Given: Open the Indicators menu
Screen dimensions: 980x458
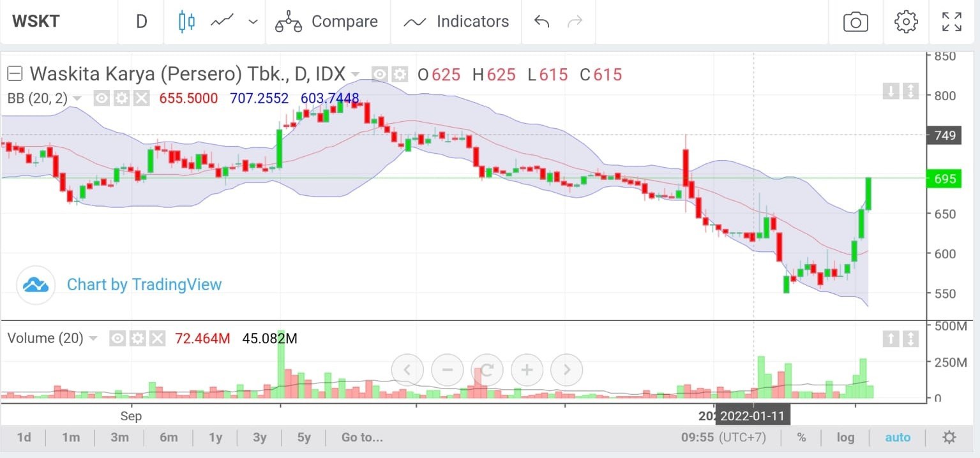Looking at the screenshot, I should point(456,22).
